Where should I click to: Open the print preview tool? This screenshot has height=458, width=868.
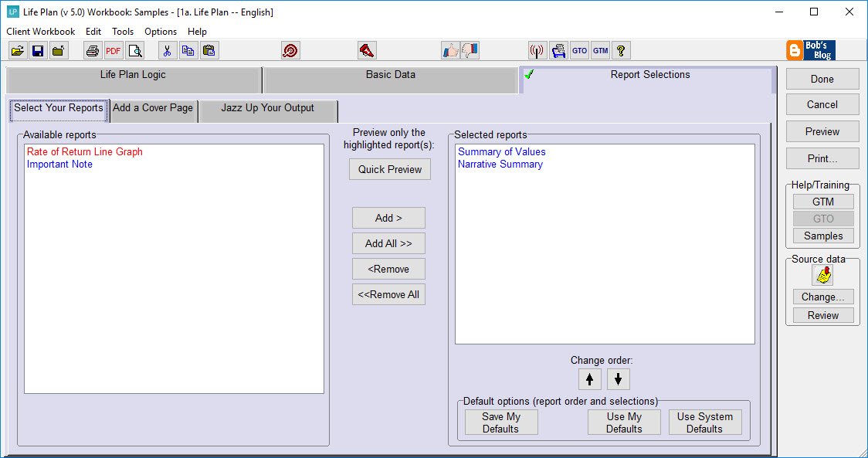pyautogui.click(x=134, y=49)
